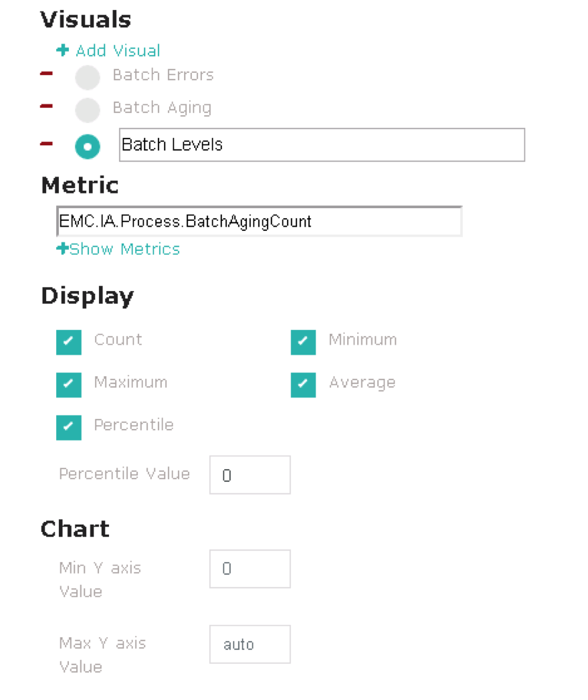The image size is (588, 700).
Task: Remove Batch Aging visual with minus icon
Action: pyautogui.click(x=46, y=106)
